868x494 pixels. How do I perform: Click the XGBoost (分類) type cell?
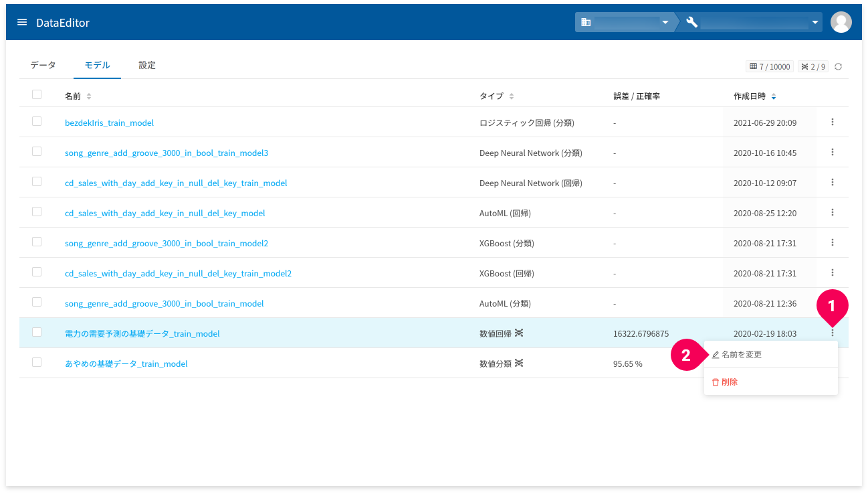507,244
